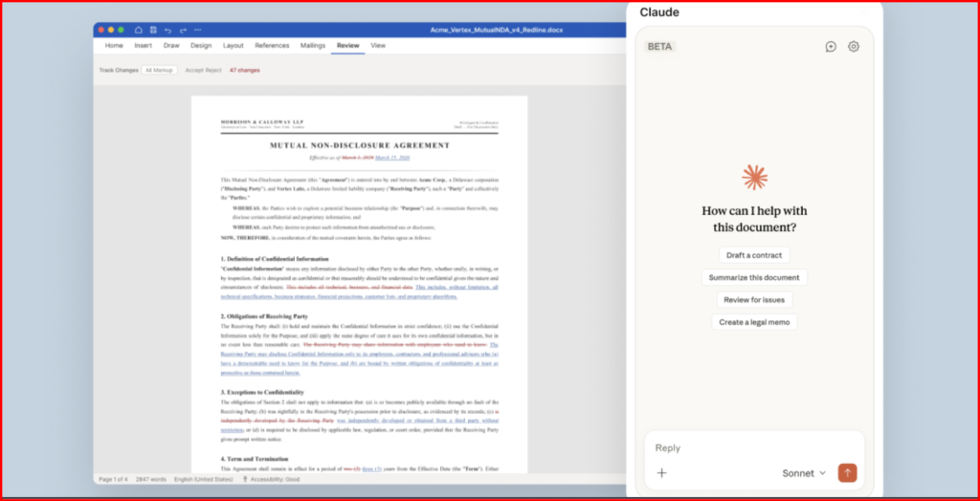This screenshot has width=980, height=501.
Task: Redo the last undone action
Action: pyautogui.click(x=184, y=31)
